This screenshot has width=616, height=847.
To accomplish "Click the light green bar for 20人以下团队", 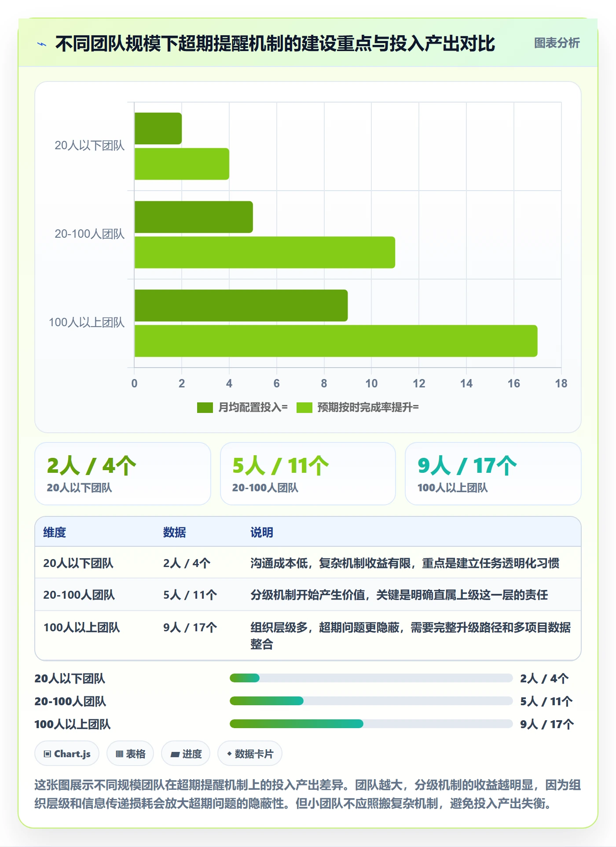I will [182, 164].
